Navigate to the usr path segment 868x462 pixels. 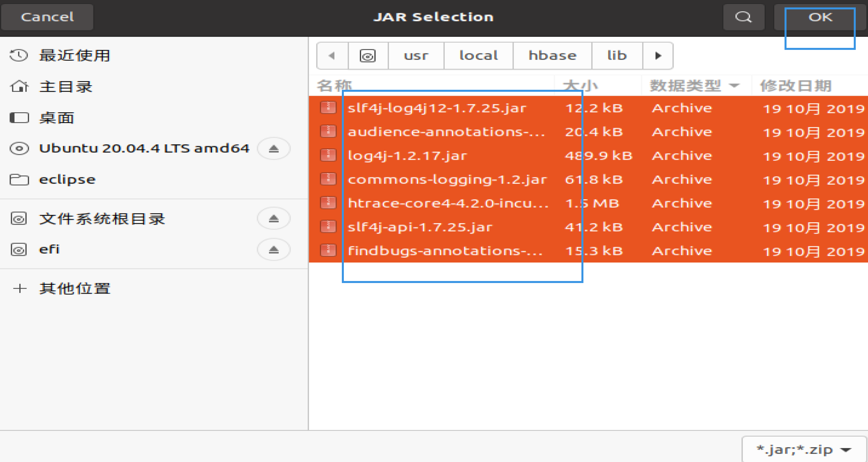tap(416, 56)
